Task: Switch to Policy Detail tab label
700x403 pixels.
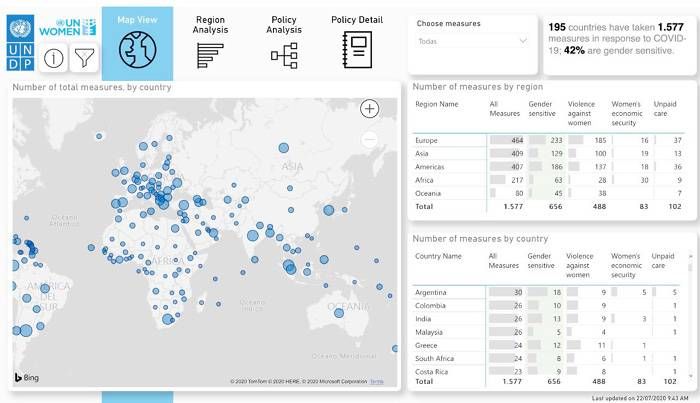Action: [x=357, y=20]
